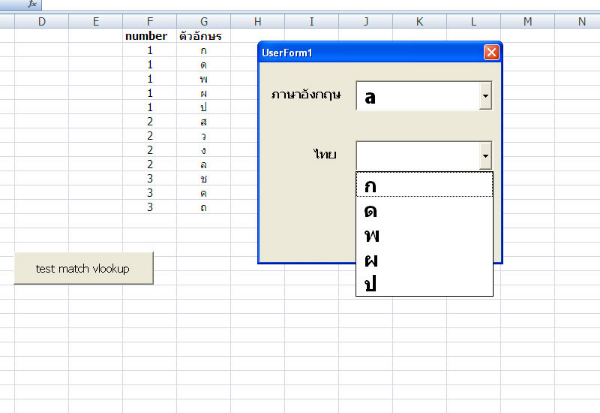
Task: Open the ภาษาอังกฤษ combo box dropdown arrow
Action: click(486, 96)
